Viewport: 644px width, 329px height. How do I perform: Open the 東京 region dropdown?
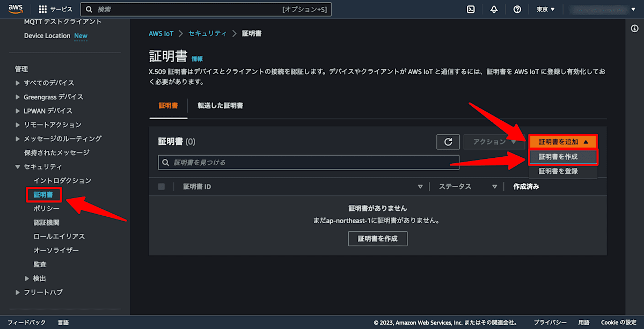(x=546, y=9)
